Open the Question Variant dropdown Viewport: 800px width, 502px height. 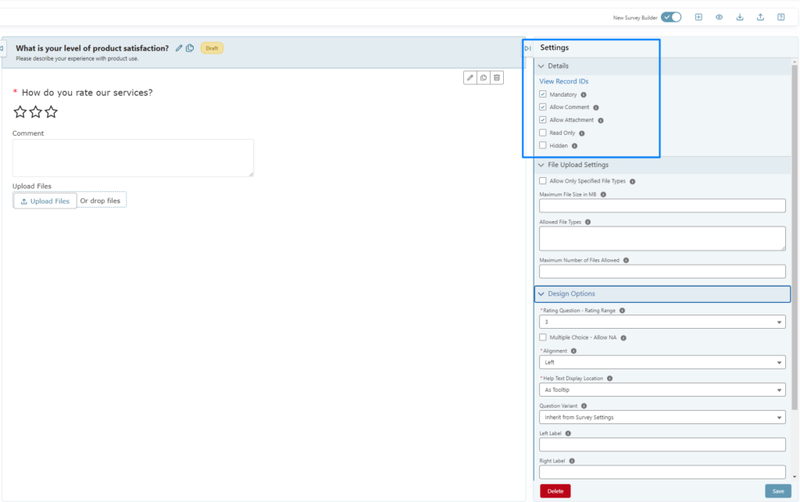pos(662,417)
